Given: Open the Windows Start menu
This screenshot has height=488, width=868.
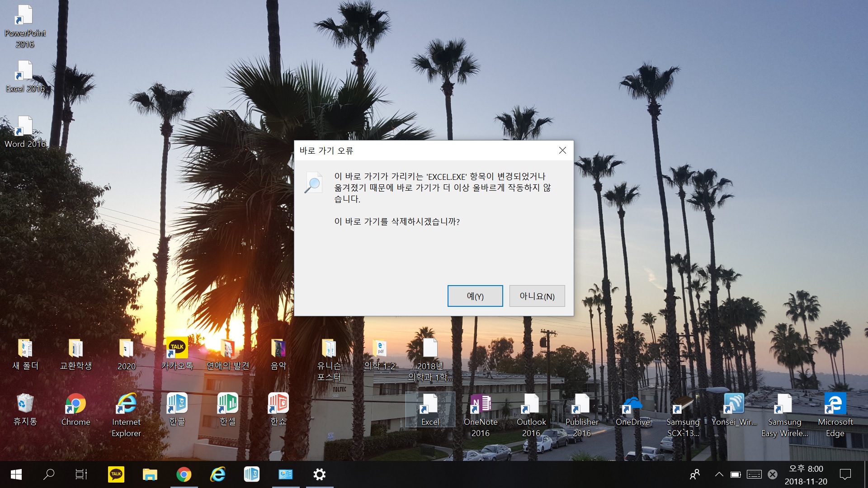Looking at the screenshot, I should pos(16,474).
